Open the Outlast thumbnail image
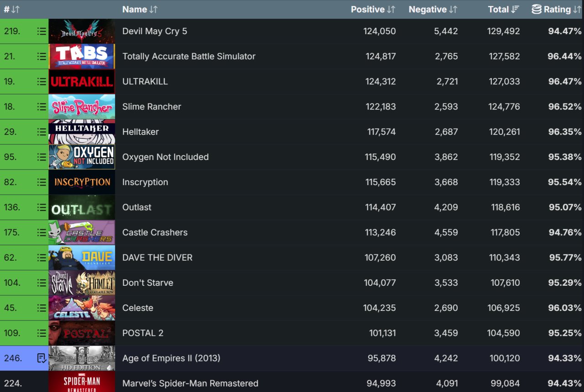 point(82,207)
